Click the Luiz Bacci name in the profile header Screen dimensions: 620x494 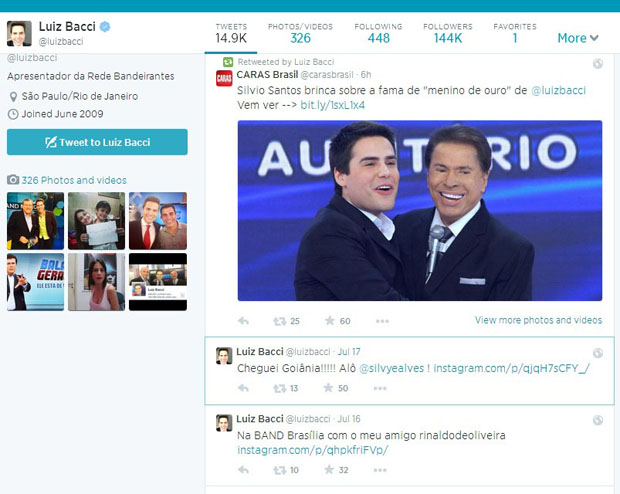click(x=67, y=26)
